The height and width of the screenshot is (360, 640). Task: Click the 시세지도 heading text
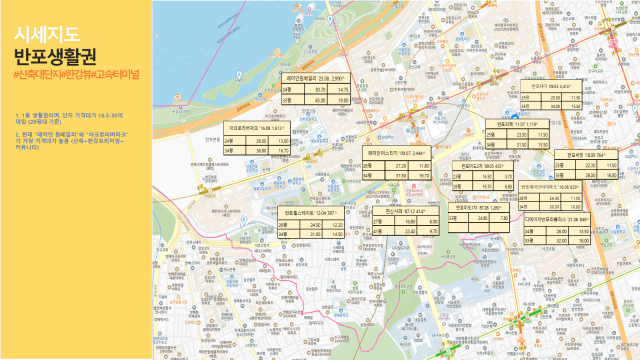[x=47, y=34]
